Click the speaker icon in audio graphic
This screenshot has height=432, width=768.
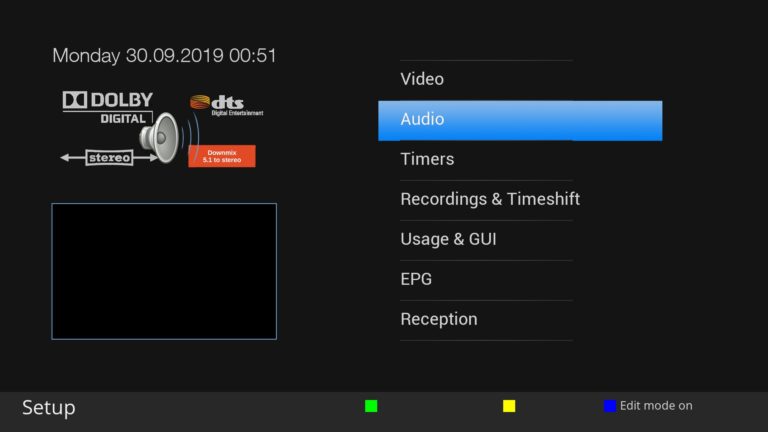pyautogui.click(x=159, y=138)
